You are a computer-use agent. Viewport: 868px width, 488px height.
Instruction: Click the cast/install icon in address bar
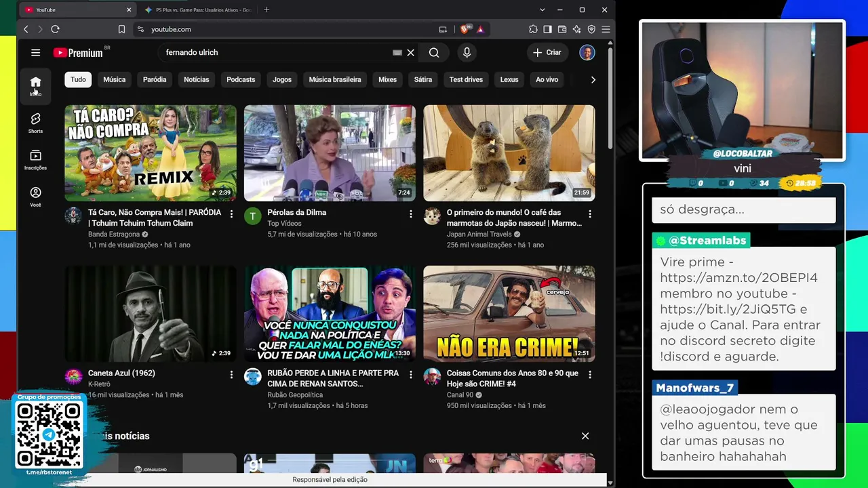point(443,29)
